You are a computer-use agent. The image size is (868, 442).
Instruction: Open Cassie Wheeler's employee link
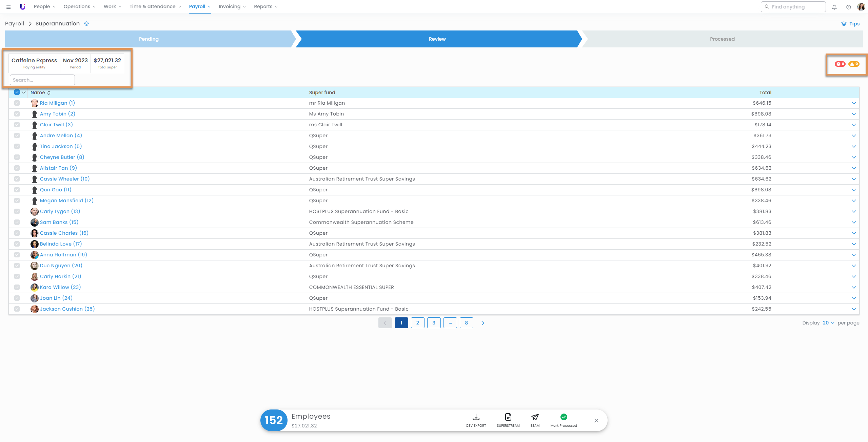(64, 179)
